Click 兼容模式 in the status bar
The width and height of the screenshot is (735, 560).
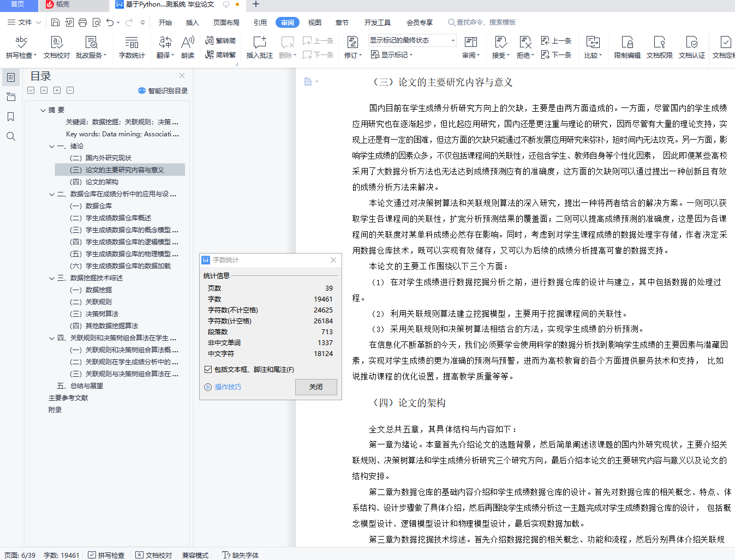tap(195, 555)
